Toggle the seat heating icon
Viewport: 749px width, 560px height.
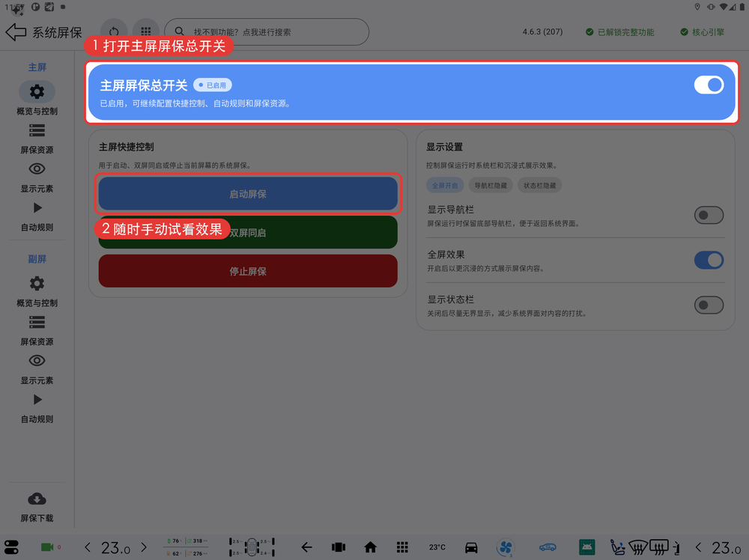(x=618, y=547)
